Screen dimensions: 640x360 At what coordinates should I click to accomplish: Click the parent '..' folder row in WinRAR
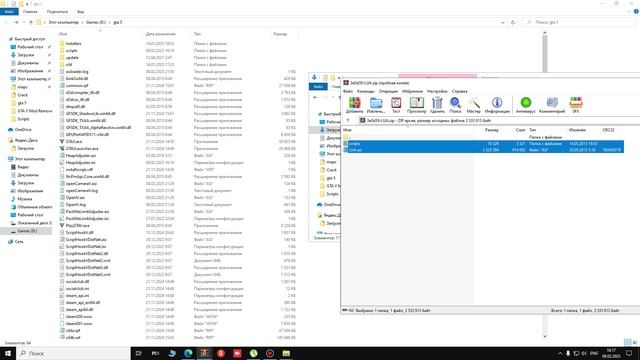pos(483,137)
